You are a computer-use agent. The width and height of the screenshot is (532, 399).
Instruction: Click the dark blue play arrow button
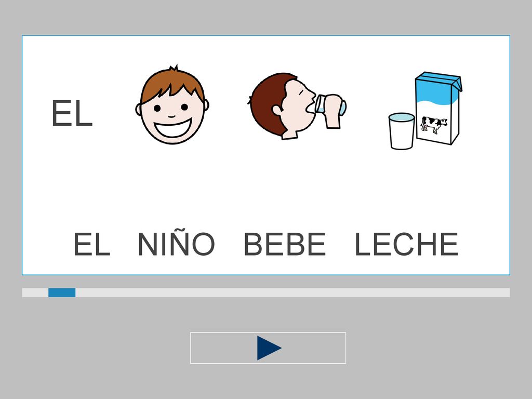coord(268,348)
